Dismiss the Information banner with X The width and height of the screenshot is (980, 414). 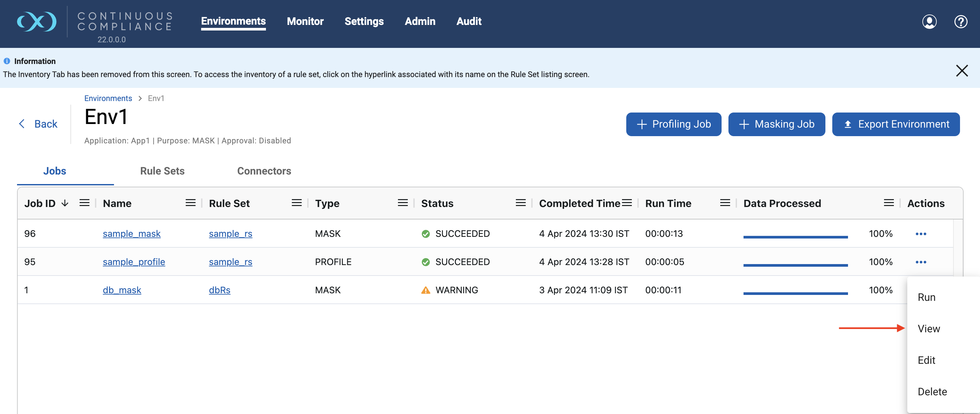coord(961,71)
